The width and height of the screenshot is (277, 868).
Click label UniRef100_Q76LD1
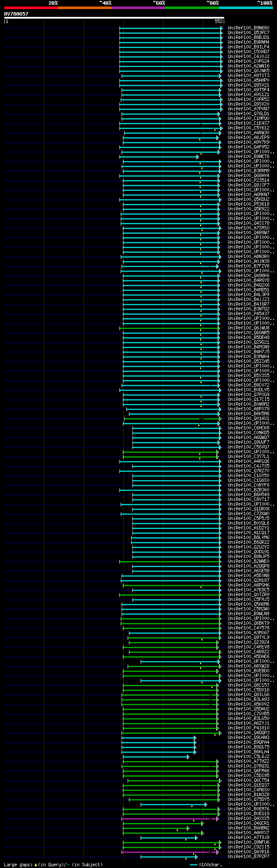[x=248, y=113]
